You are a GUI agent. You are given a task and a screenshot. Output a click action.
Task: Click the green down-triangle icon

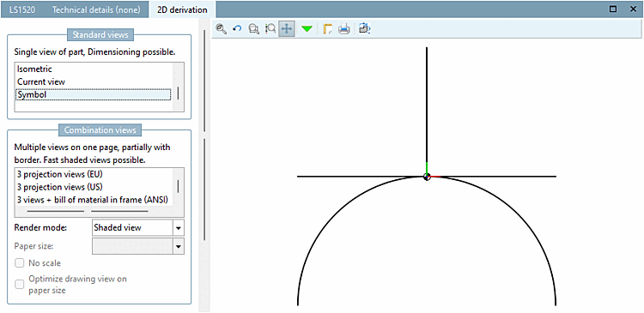(x=307, y=29)
